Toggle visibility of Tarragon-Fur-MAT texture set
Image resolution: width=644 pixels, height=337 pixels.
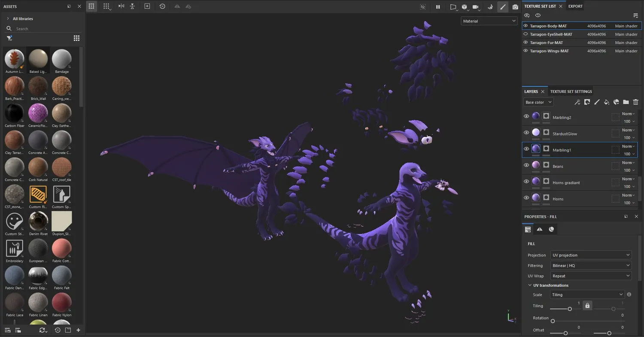click(526, 43)
